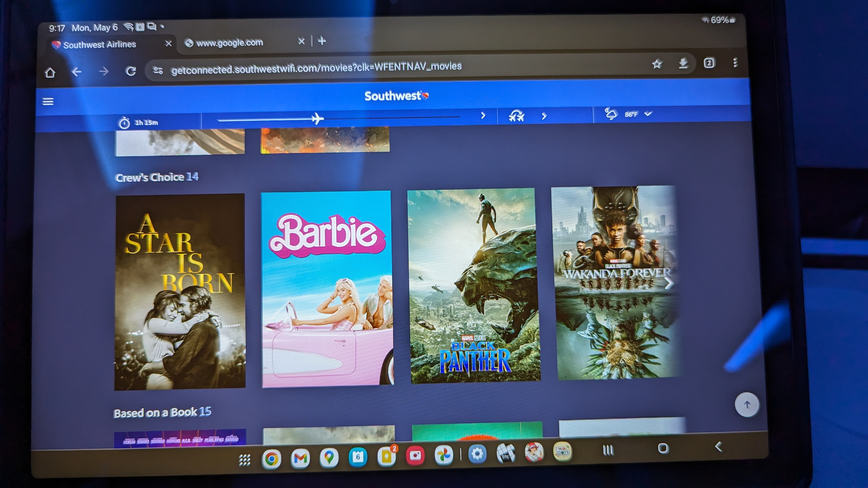868x488 pixels.
Task: Tap the Android home navigation button
Action: pos(663,448)
